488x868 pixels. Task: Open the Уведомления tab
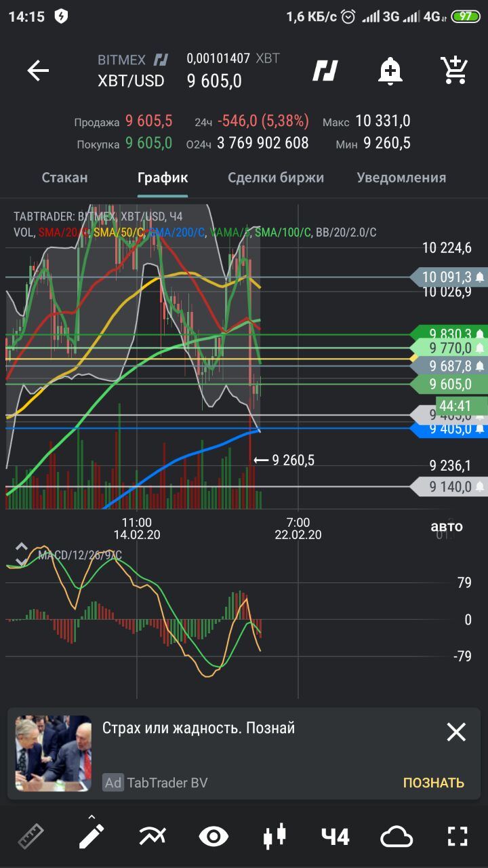click(401, 178)
